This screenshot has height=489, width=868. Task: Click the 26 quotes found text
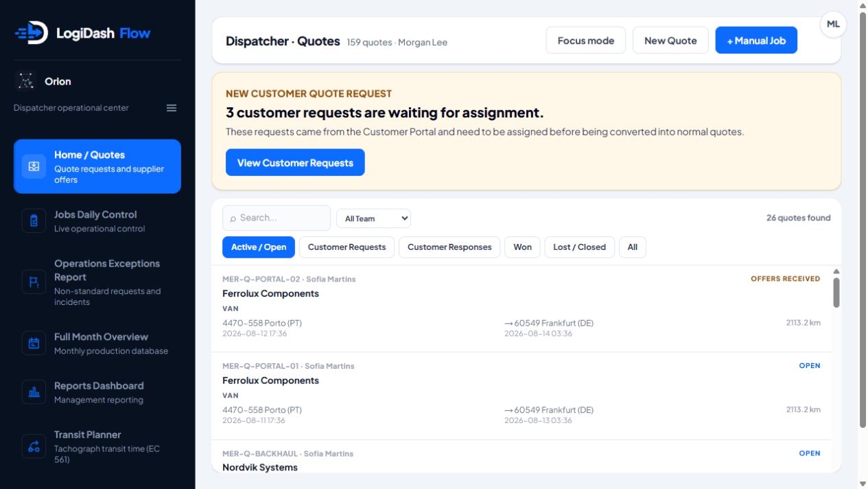(x=798, y=218)
